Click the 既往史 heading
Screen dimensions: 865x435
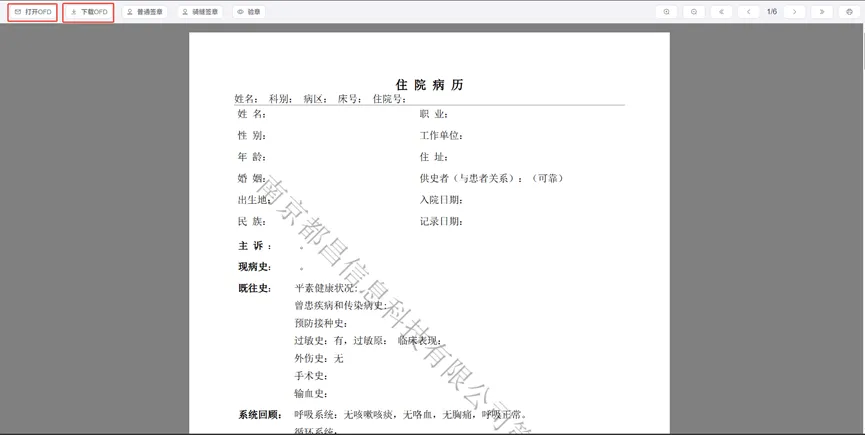255,288
